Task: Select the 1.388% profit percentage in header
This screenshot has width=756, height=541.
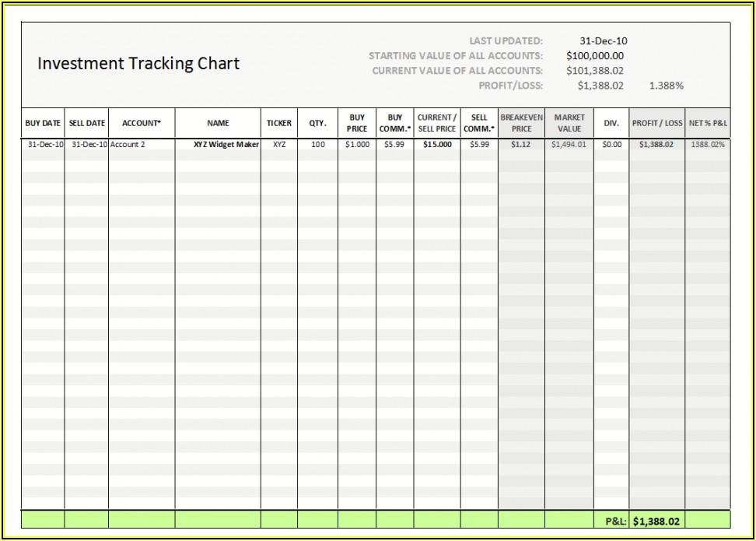Action: 666,86
